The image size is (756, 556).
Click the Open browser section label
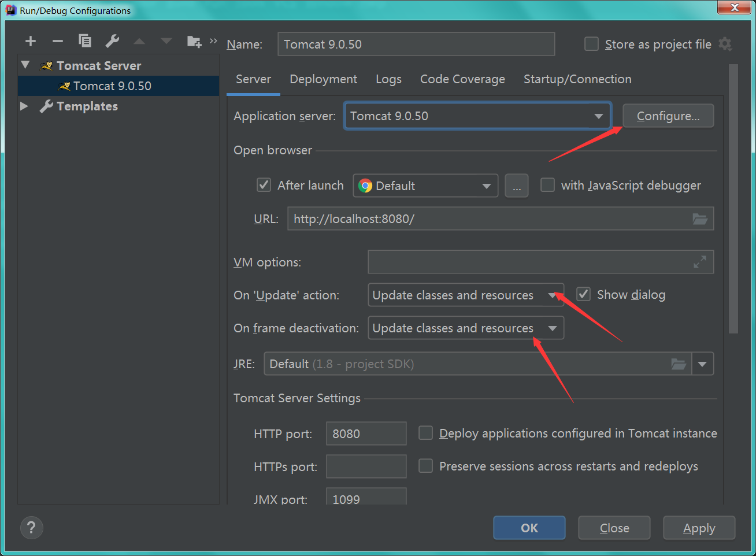pos(273,150)
